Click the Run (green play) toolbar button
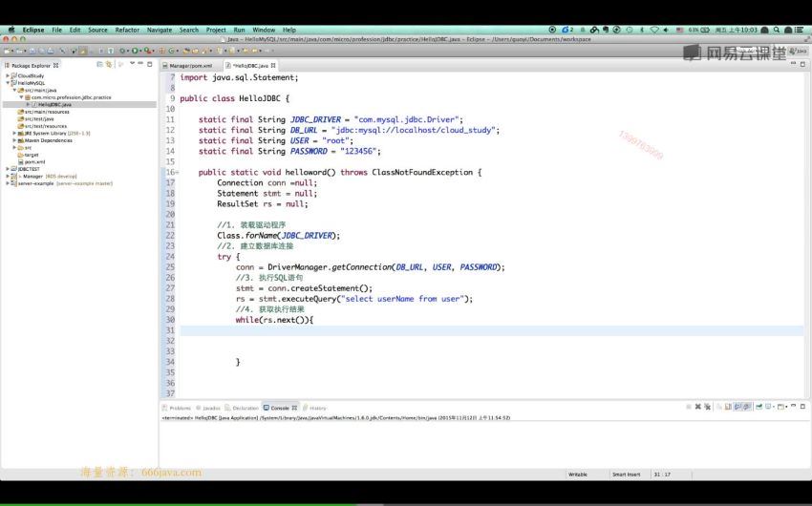Image resolution: width=812 pixels, height=506 pixels. [x=136, y=50]
